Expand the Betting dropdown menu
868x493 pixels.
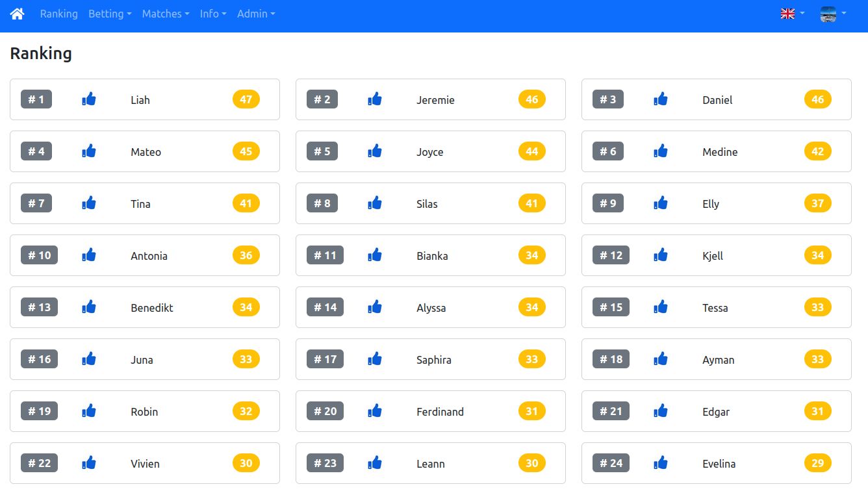click(x=110, y=14)
